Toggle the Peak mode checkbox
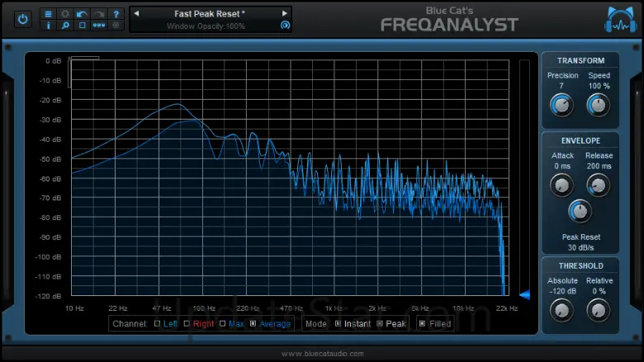The height and width of the screenshot is (362, 644). (x=380, y=323)
